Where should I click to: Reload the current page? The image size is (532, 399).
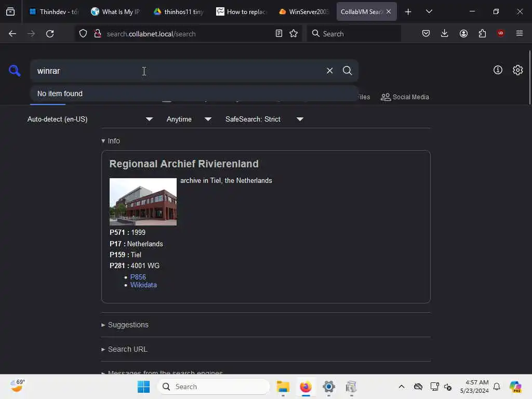pyautogui.click(x=50, y=34)
